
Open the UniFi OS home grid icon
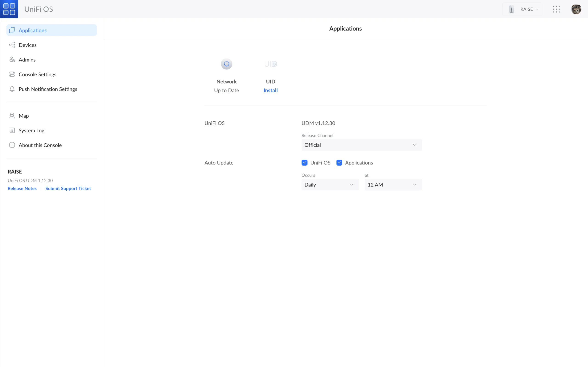tap(9, 9)
